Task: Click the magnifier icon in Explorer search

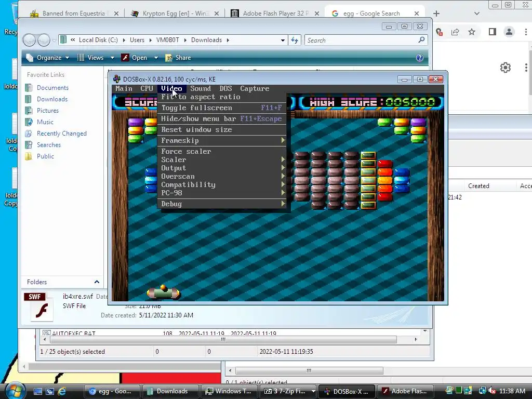Action: 422,40
